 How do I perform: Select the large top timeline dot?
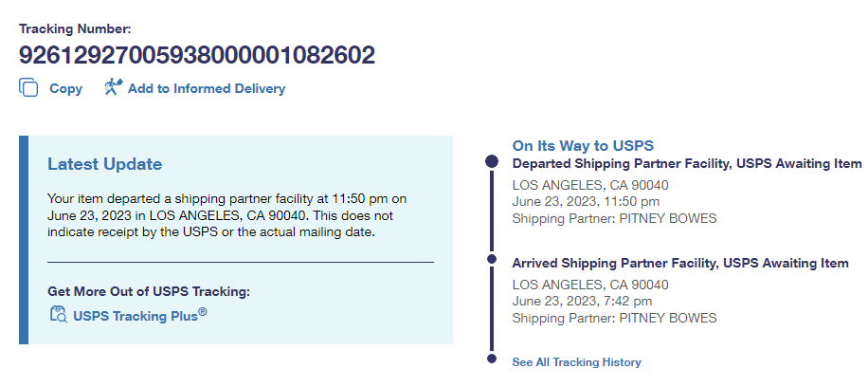[491, 162]
